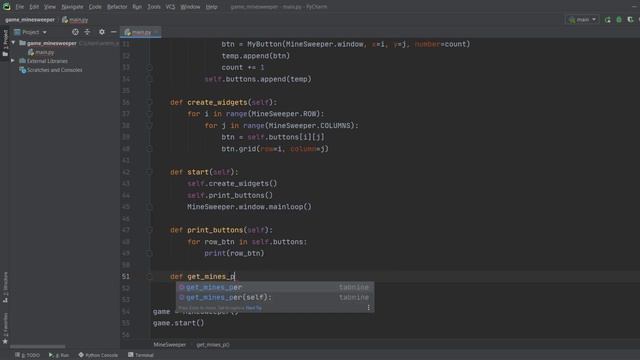Image resolution: width=640 pixels, height=360 pixels.
Task: Open the Code menu
Action: (x=95, y=7)
